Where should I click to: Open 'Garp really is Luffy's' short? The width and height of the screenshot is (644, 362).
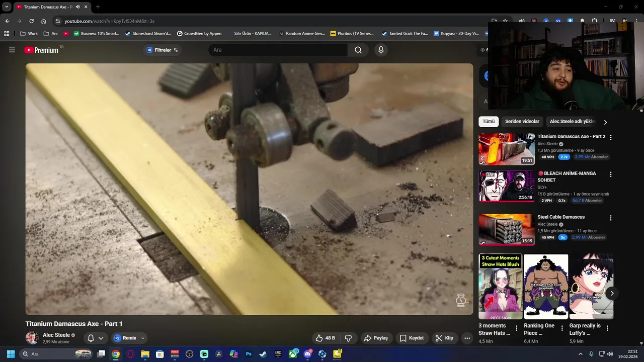tap(591, 287)
